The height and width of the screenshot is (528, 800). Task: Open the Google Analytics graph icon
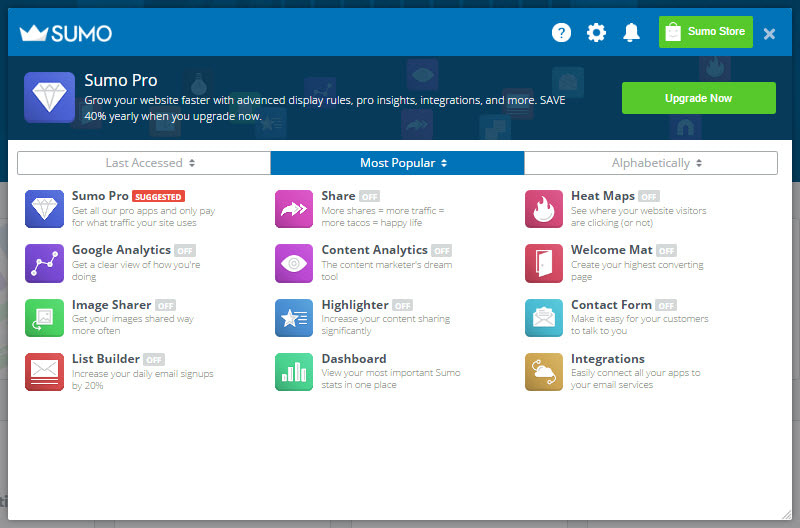pos(44,263)
